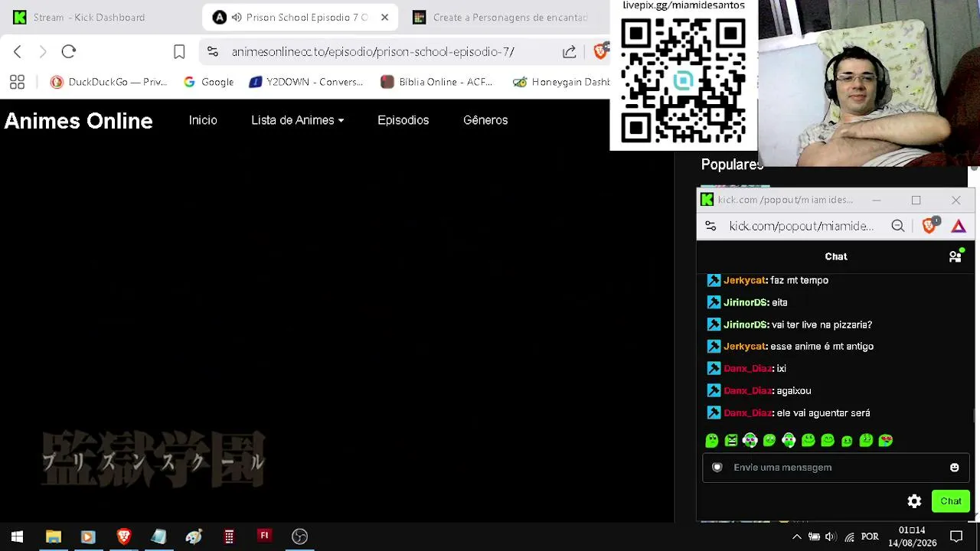The height and width of the screenshot is (551, 980).
Task: Click the Prison School video player
Action: (337, 329)
